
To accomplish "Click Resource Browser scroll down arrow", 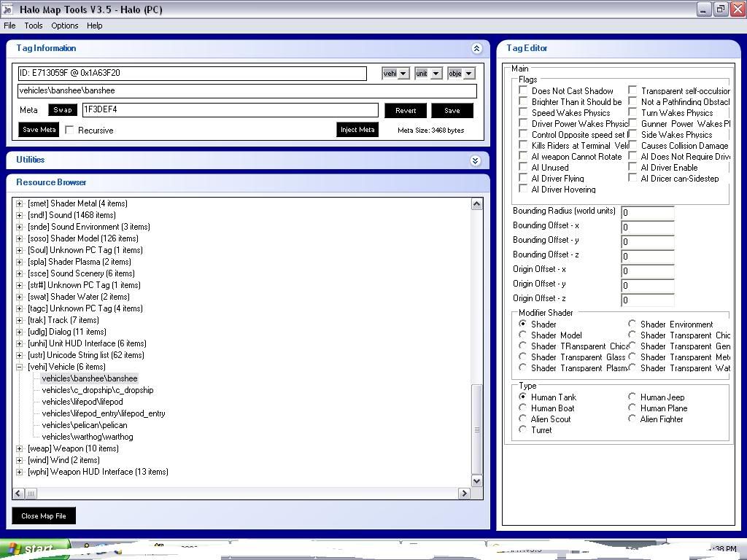I will [x=476, y=481].
